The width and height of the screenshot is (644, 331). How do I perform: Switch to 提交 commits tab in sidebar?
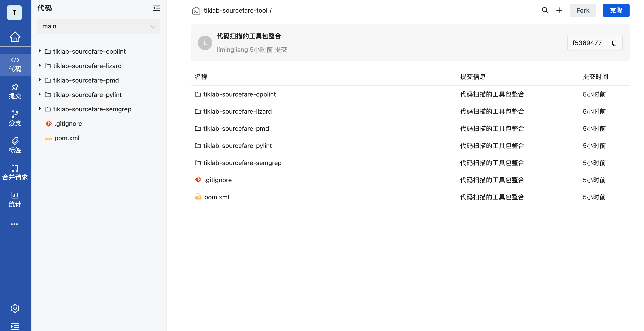click(15, 92)
